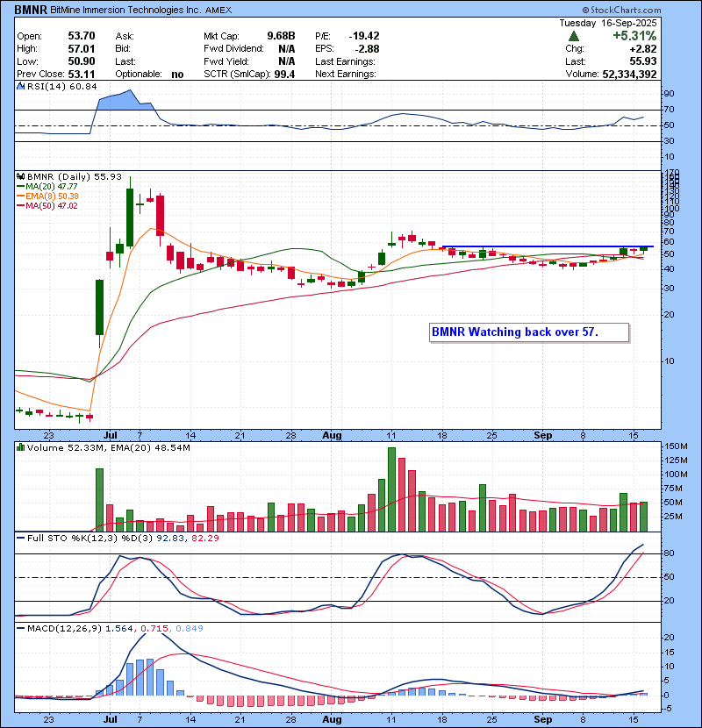Click the Volume figure 52,334,392
Image resolution: width=702 pixels, height=728 pixels.
(x=629, y=75)
